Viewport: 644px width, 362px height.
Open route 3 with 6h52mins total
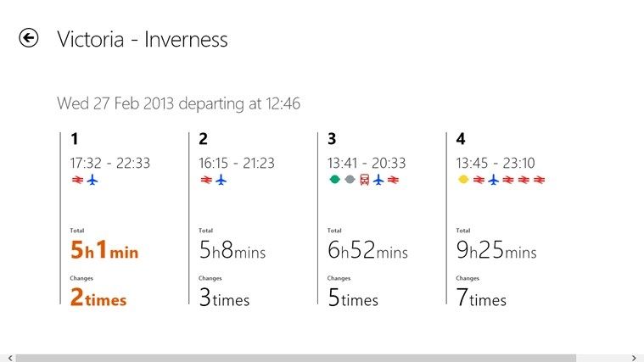367,249
